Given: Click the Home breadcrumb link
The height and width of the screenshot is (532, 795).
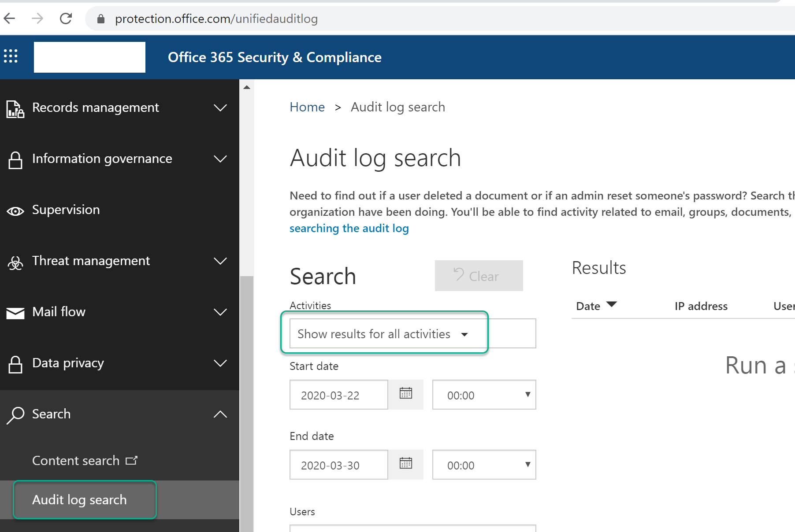Looking at the screenshot, I should point(307,107).
